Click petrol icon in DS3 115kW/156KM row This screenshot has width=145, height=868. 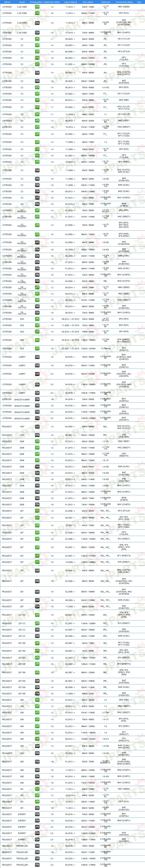(x=37, y=340)
